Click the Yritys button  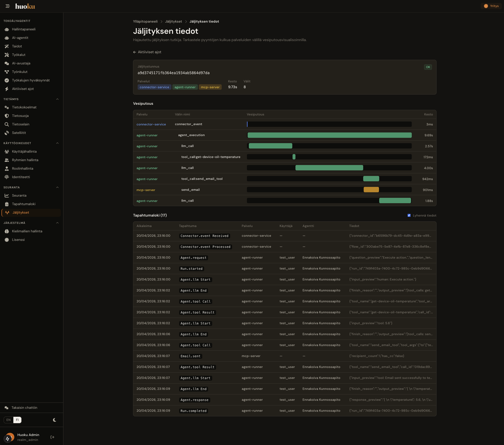click(x=491, y=6)
